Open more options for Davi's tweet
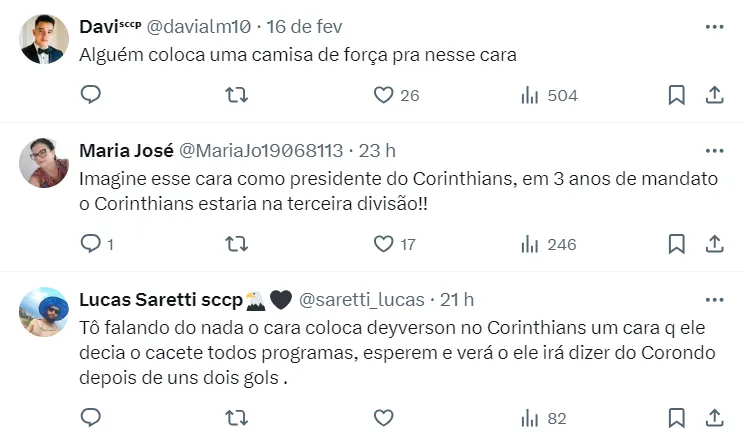745x435 pixels. click(715, 26)
